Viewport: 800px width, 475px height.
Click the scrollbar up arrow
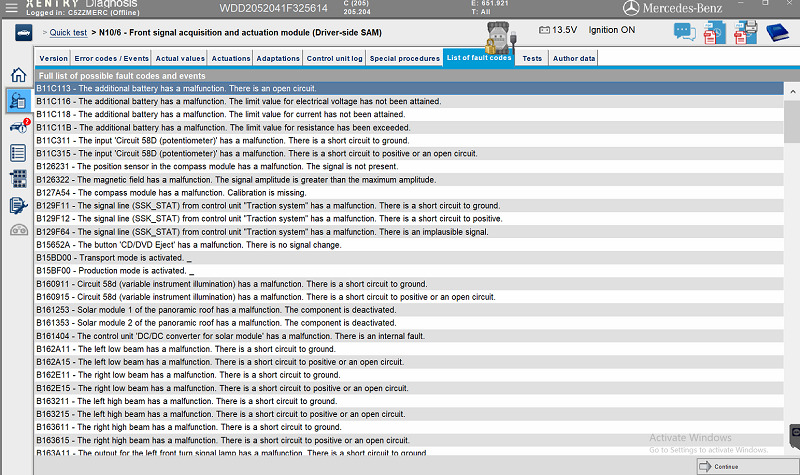pyautogui.click(x=792, y=92)
